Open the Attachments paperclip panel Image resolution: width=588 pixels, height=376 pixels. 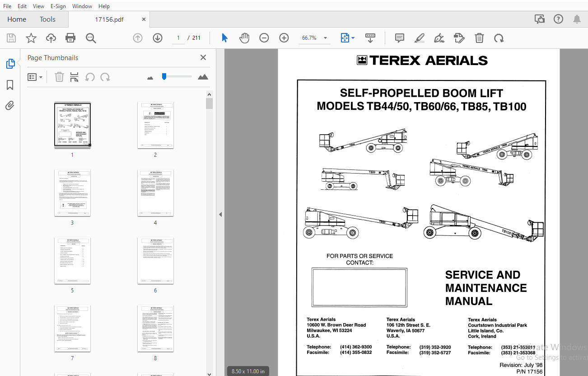[10, 106]
